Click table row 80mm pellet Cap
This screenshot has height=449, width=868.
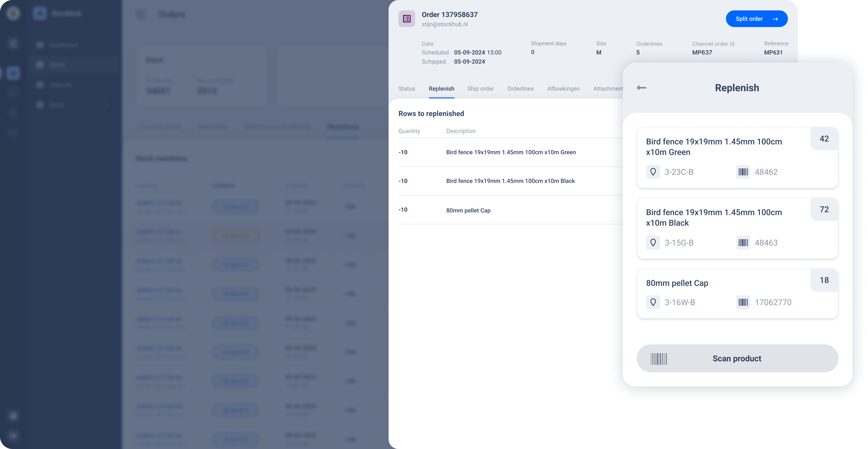coord(510,210)
